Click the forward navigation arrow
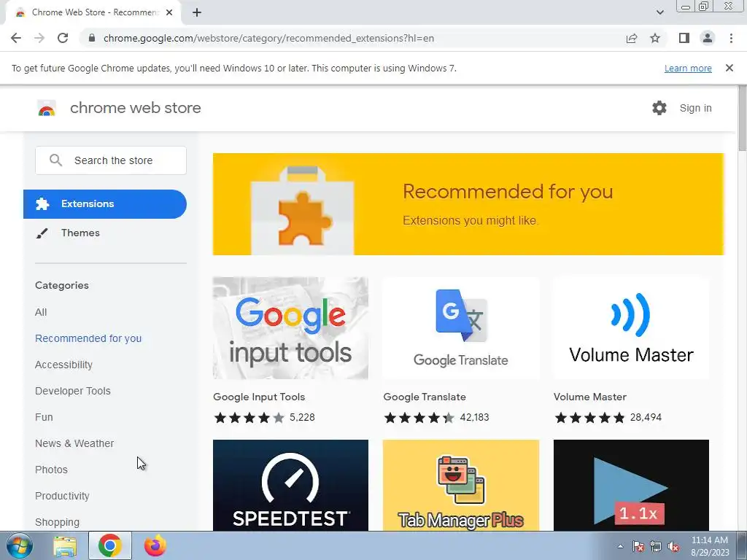 [x=39, y=38]
